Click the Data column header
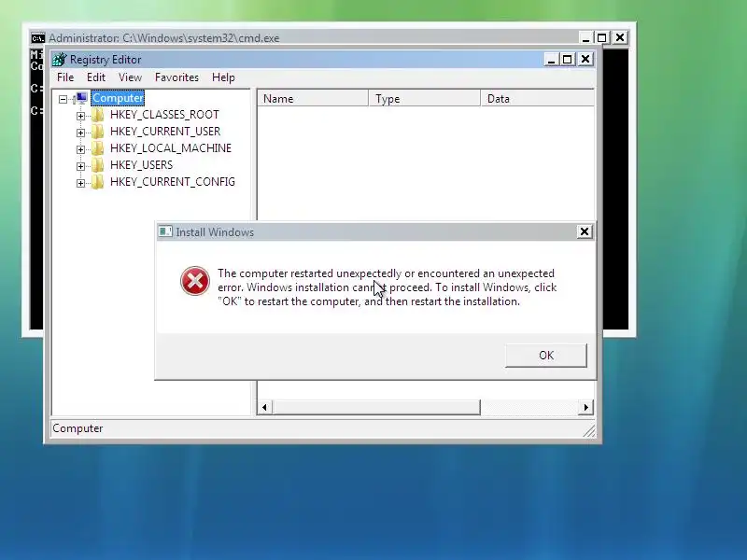This screenshot has height=560, width=747. (538, 99)
